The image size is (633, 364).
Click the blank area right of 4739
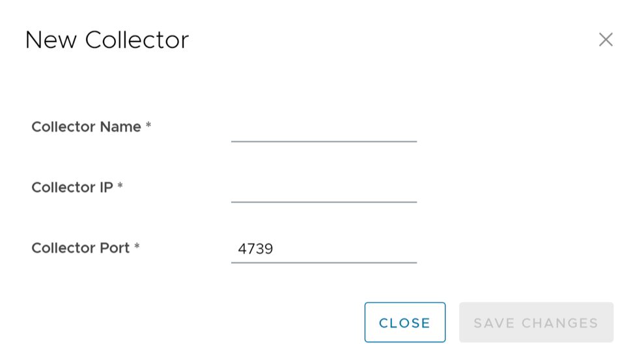click(352, 249)
